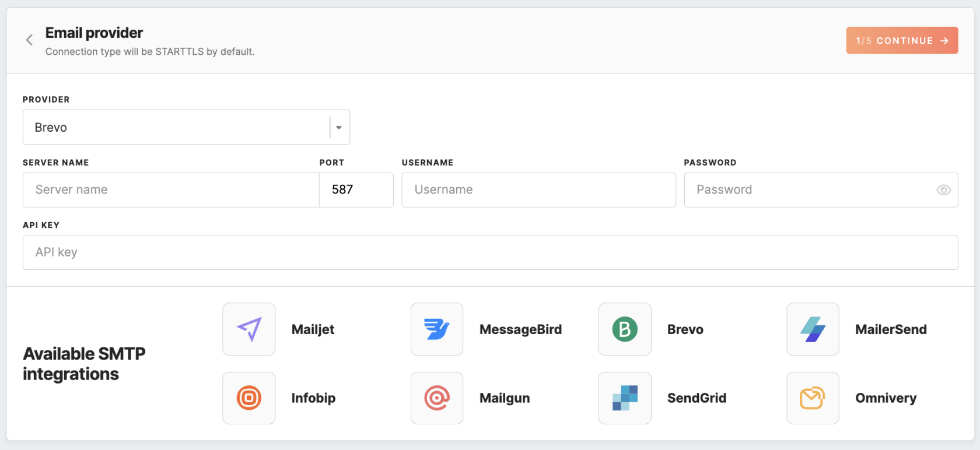The height and width of the screenshot is (450, 980).
Task: Click the Omnivery label
Action: coord(885,398)
